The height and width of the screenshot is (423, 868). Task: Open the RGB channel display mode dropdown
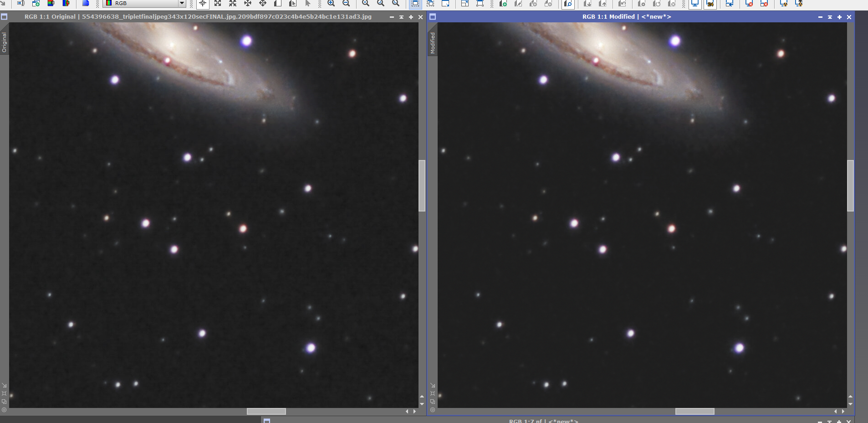[145, 3]
